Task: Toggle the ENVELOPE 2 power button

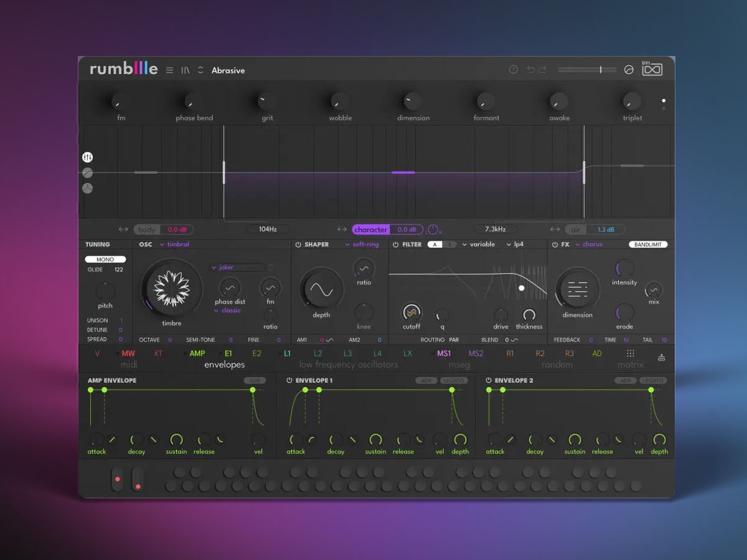Action: point(489,380)
